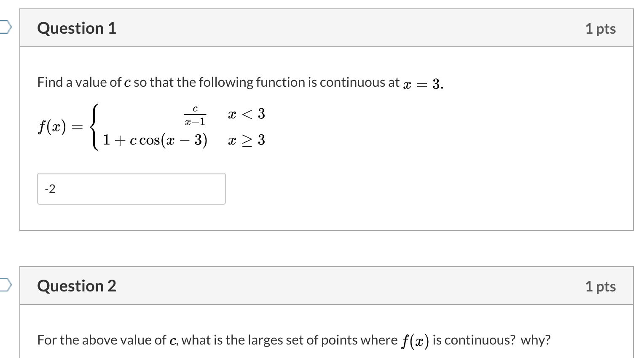Click the 1 pts label on Question 2
The width and height of the screenshot is (644, 358).
601,286
